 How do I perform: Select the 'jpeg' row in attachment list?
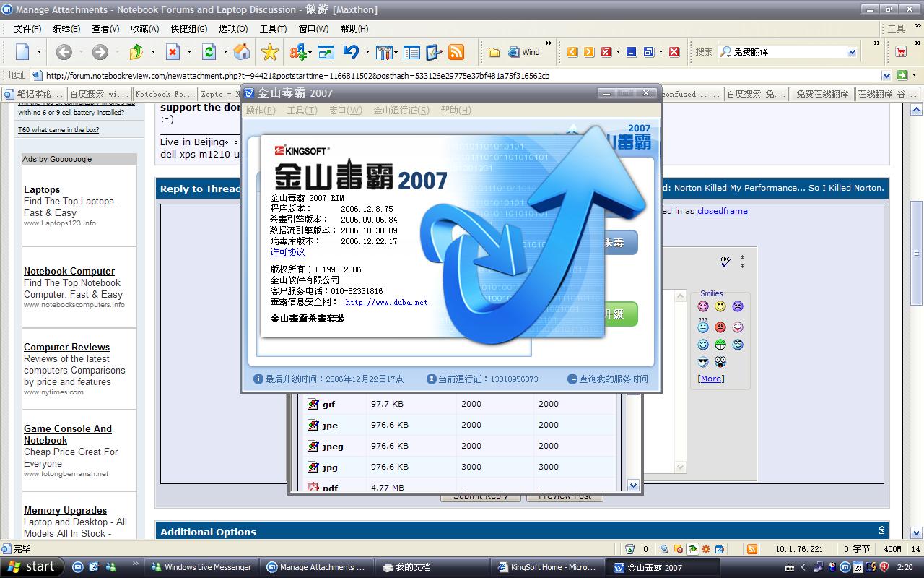461,446
